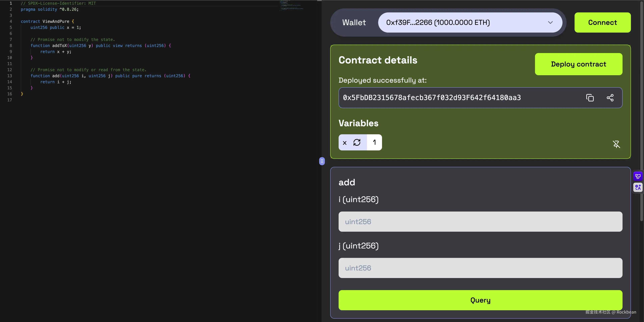Run the Query for the add function

point(480,300)
